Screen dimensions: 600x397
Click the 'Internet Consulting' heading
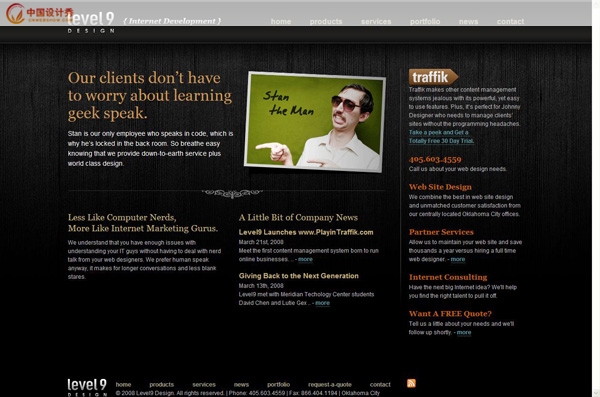point(448,277)
